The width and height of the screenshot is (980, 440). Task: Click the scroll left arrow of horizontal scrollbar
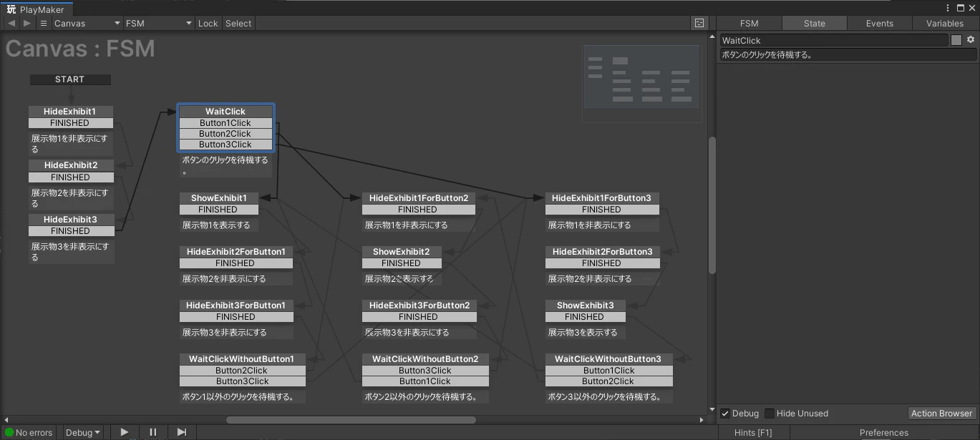5,420
